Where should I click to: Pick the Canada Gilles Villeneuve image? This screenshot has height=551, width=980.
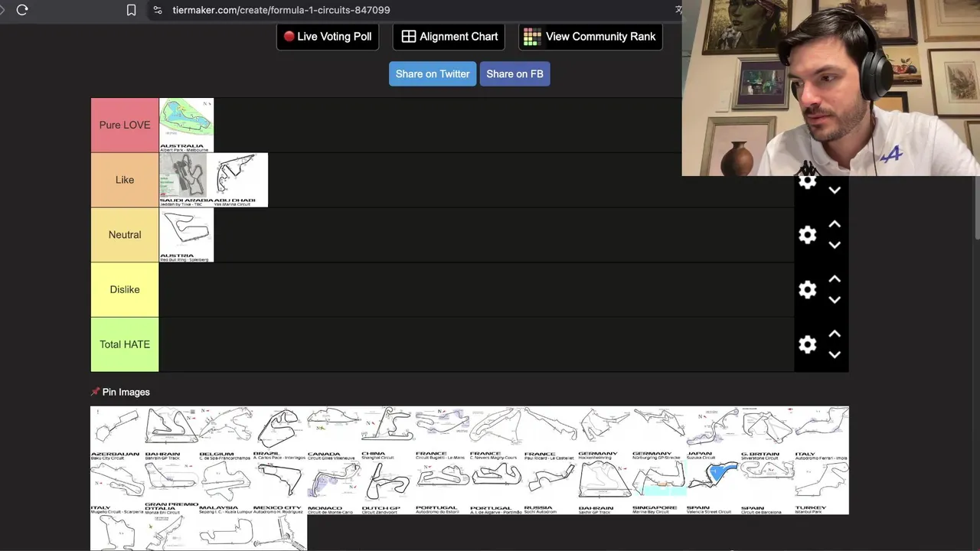(x=334, y=433)
